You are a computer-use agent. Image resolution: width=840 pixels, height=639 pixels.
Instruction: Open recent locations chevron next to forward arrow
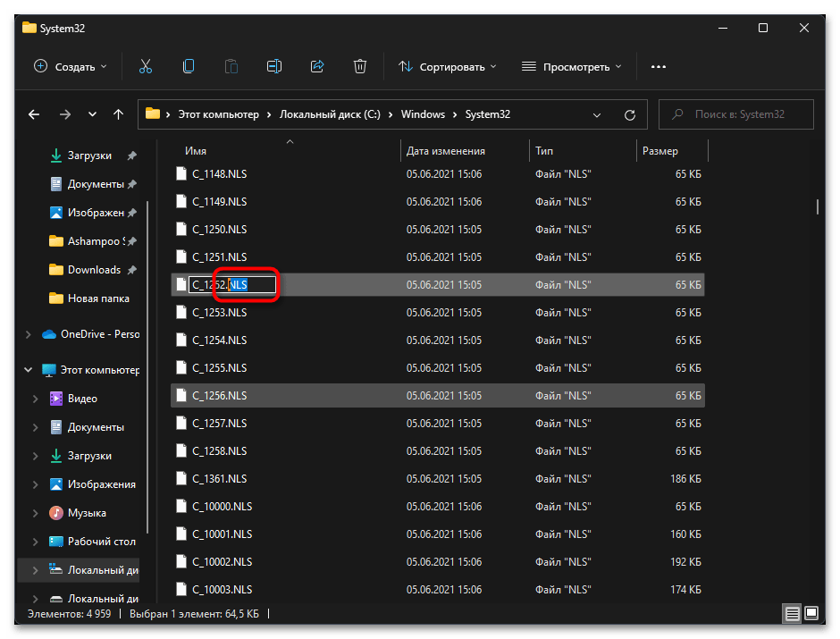pos(92,114)
